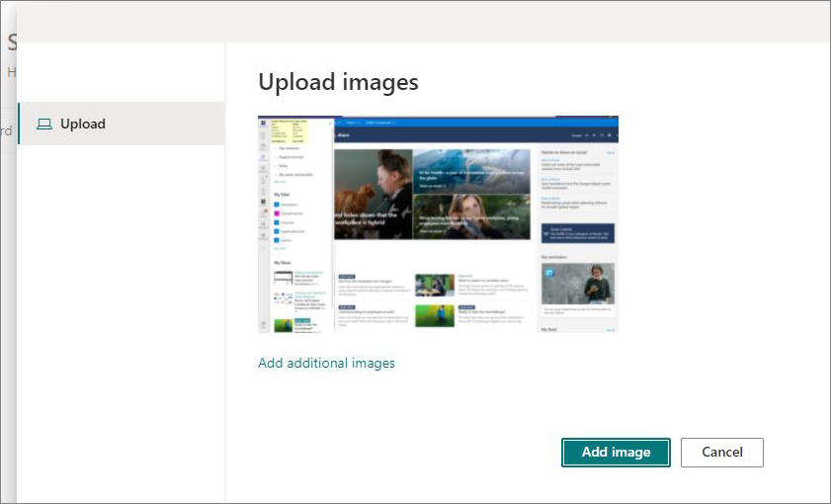Open the Add additional images link
The image size is (831, 504).
326,363
